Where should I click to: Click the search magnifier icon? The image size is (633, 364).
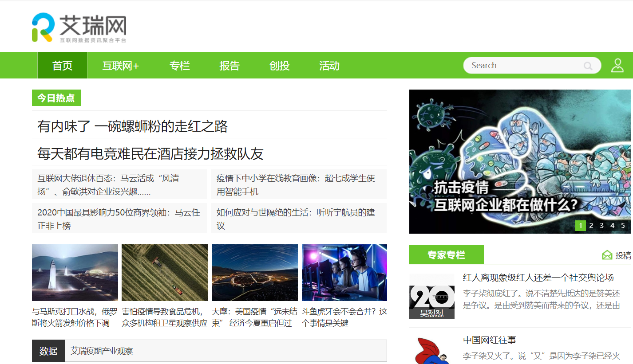point(588,66)
